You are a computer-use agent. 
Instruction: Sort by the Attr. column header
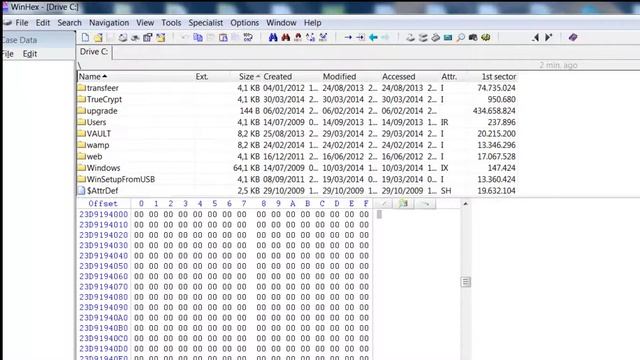click(x=449, y=76)
